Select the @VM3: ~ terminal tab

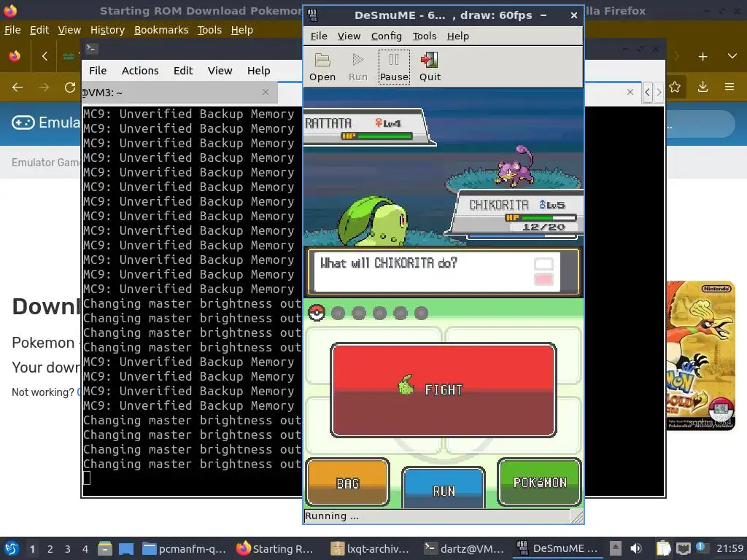tap(179, 93)
